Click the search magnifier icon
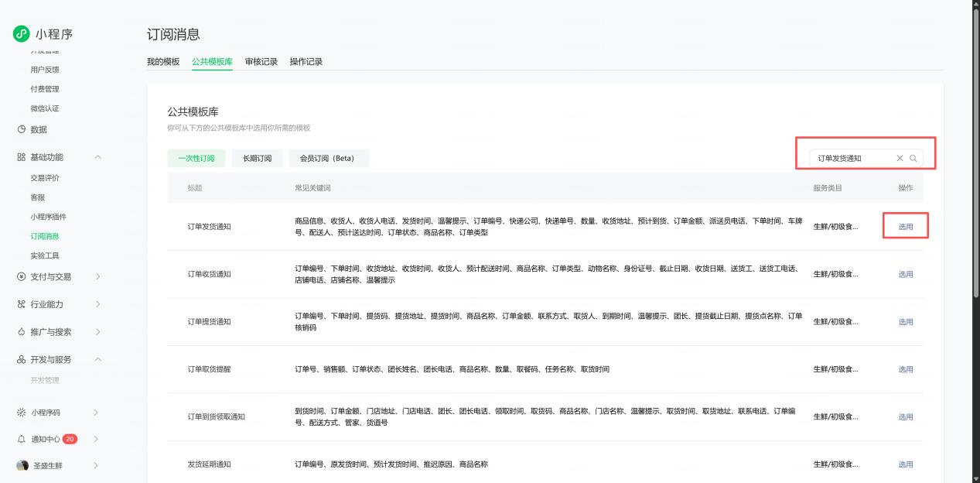The image size is (980, 483). 913,158
